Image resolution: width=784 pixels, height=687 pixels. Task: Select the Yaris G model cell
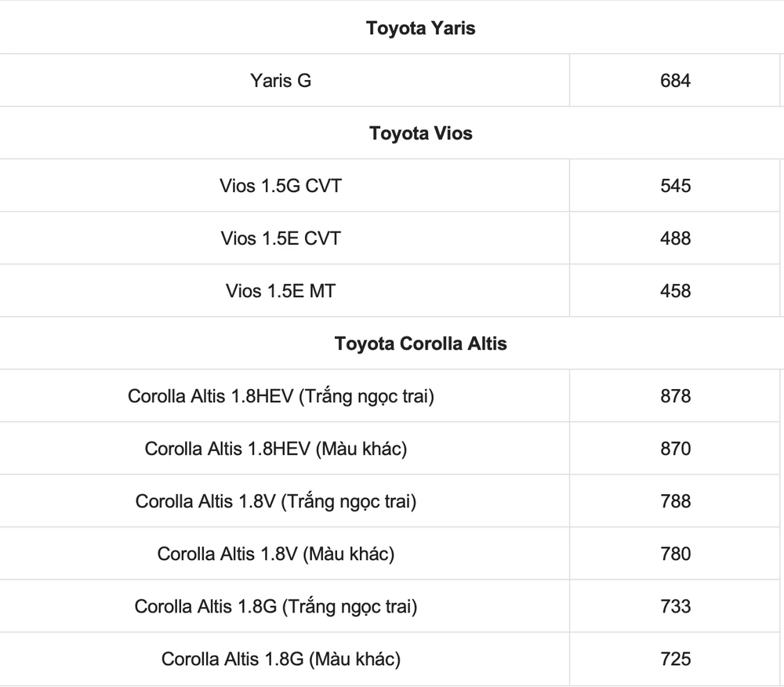point(281,80)
